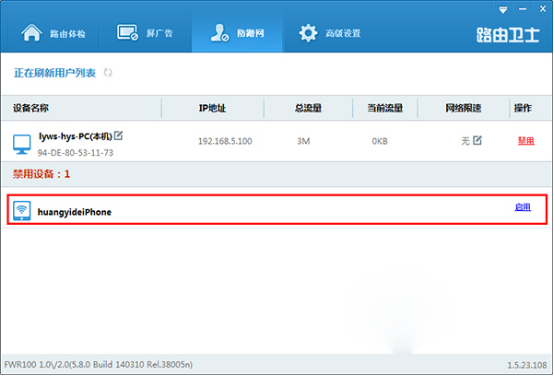Select the huangyideiPhone device name
Image resolution: width=554 pixels, height=376 pixels.
(75, 212)
